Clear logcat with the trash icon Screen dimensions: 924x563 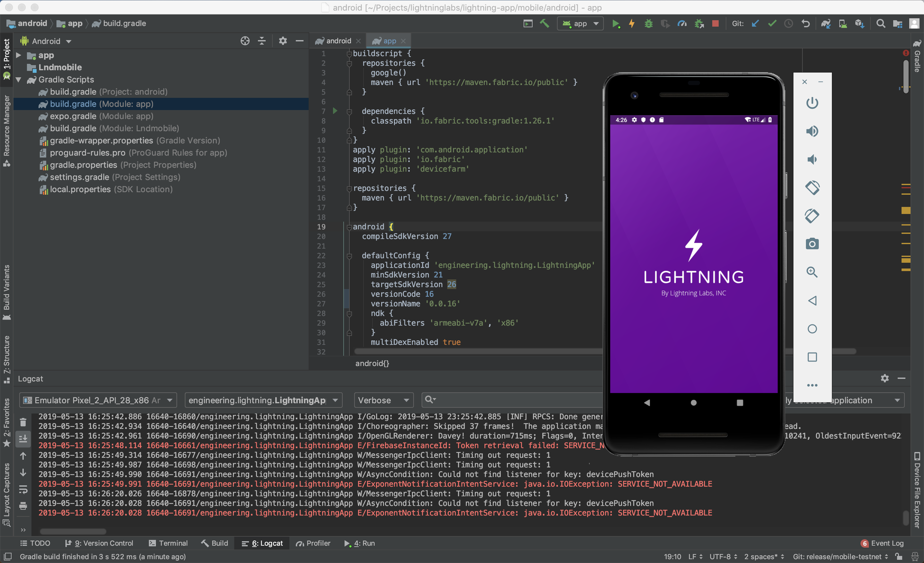point(23,422)
